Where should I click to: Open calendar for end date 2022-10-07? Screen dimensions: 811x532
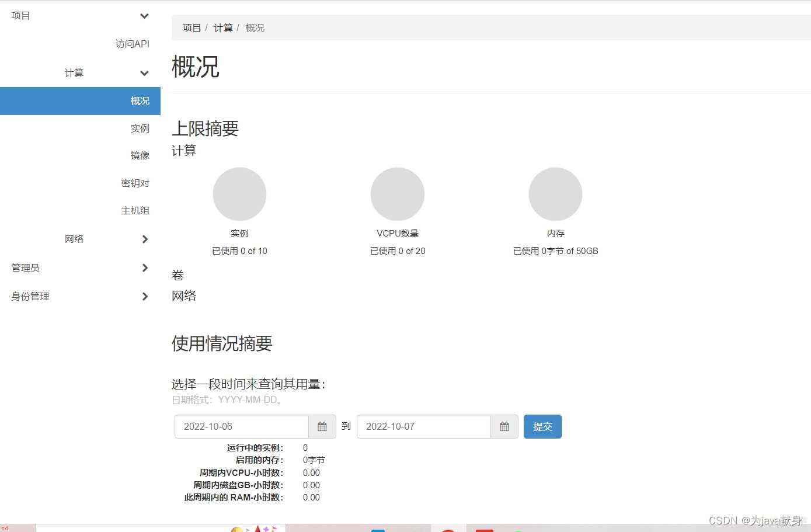click(504, 426)
